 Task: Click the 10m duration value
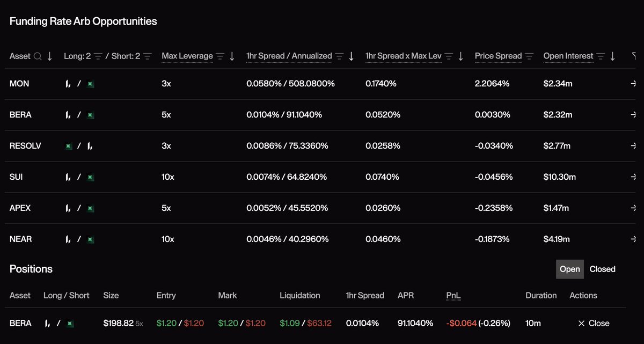pos(533,324)
